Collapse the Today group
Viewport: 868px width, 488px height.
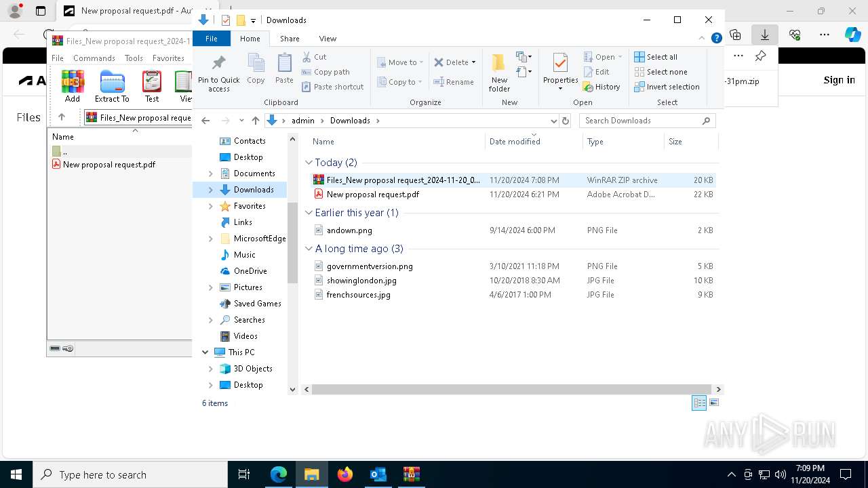309,163
